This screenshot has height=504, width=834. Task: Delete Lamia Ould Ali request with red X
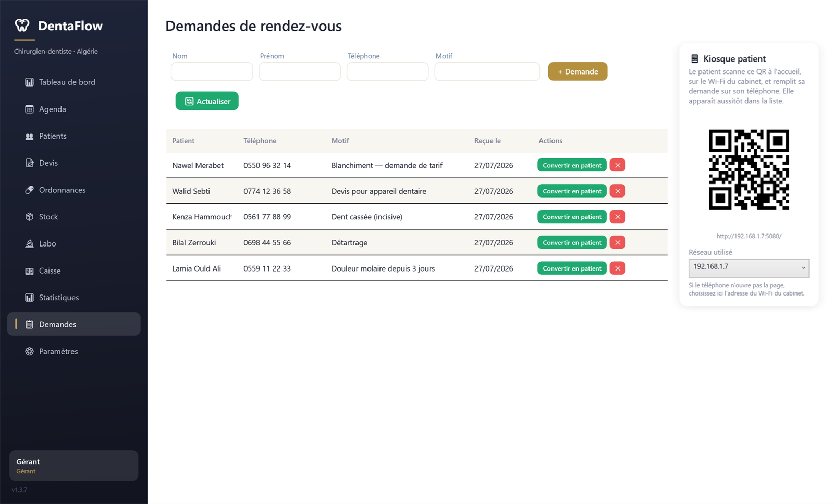(x=617, y=268)
